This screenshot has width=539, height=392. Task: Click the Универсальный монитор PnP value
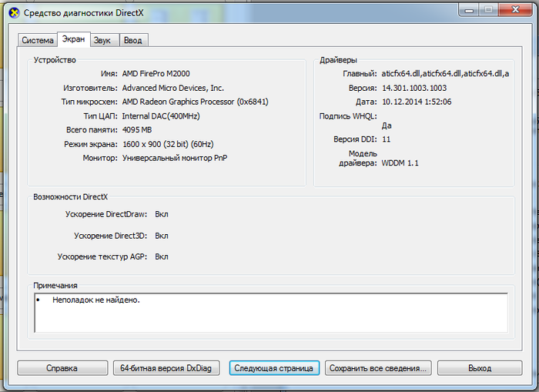pos(175,158)
